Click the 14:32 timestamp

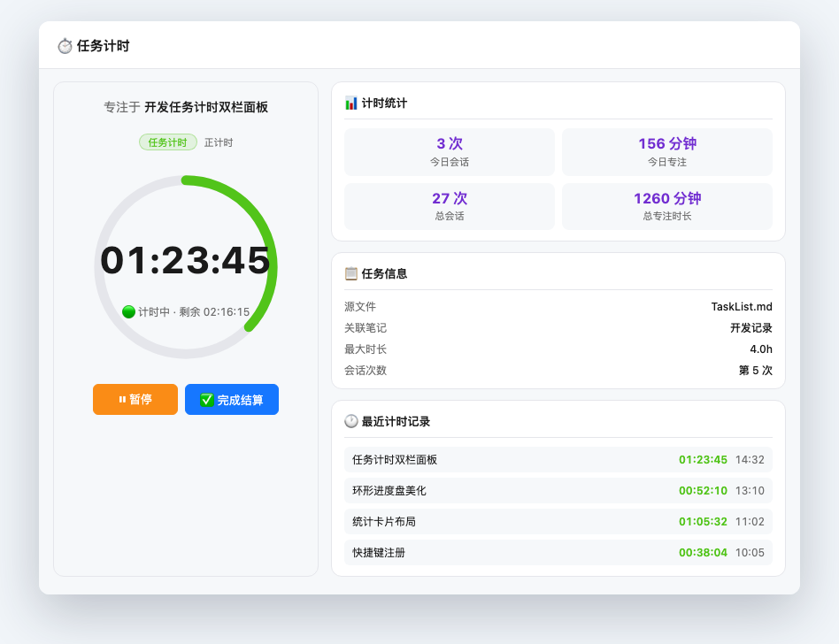(750, 459)
